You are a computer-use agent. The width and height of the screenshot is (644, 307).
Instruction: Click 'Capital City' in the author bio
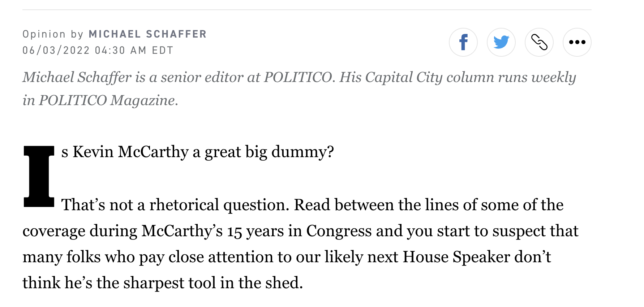(x=404, y=78)
